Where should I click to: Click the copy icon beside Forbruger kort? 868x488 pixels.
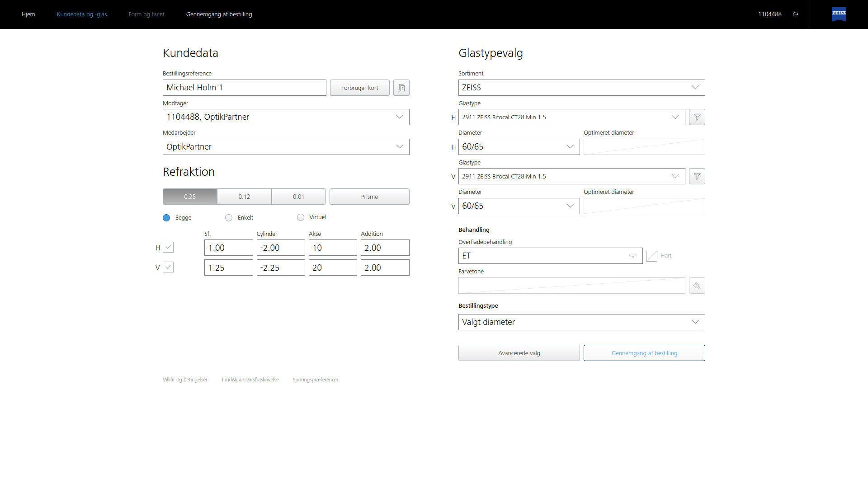point(401,88)
